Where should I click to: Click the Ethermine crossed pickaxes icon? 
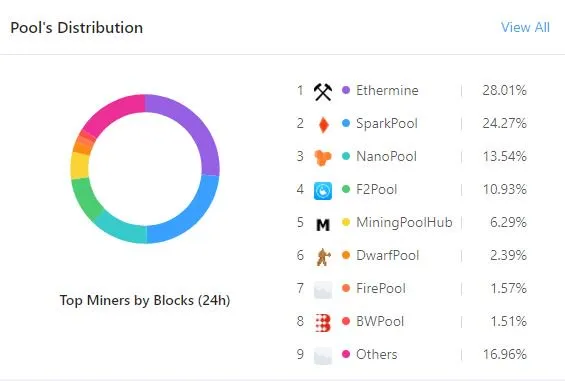click(322, 92)
